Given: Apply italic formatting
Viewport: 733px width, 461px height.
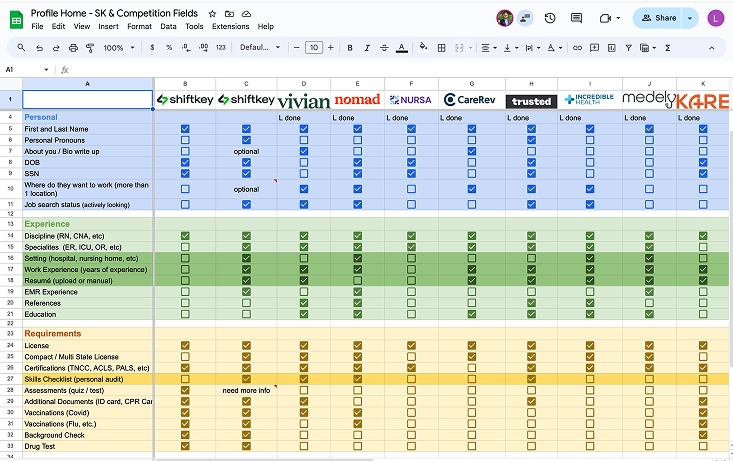Looking at the screenshot, I should click(367, 48).
